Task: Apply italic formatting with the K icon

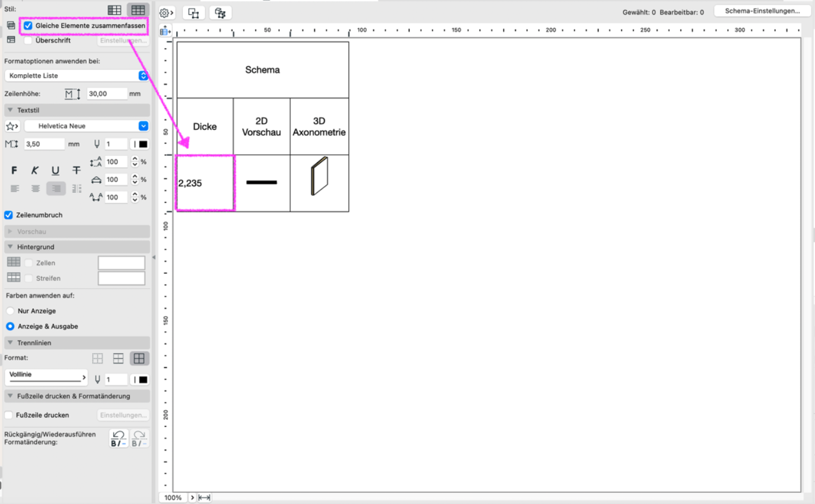Action: [x=35, y=171]
